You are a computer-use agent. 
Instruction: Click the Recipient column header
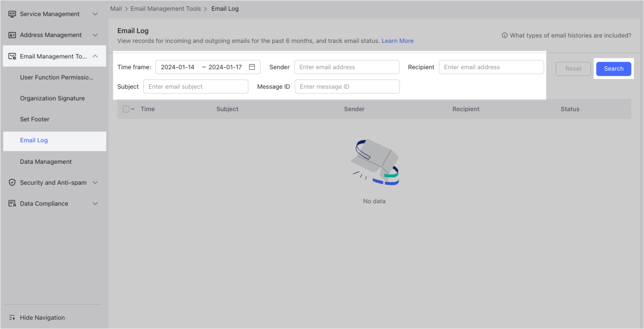(x=466, y=109)
